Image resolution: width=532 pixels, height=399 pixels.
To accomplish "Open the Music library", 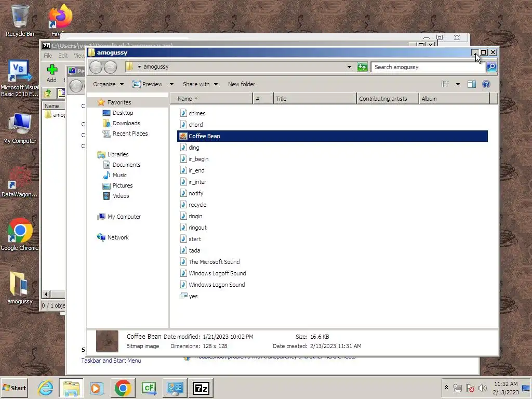I will coord(115,175).
